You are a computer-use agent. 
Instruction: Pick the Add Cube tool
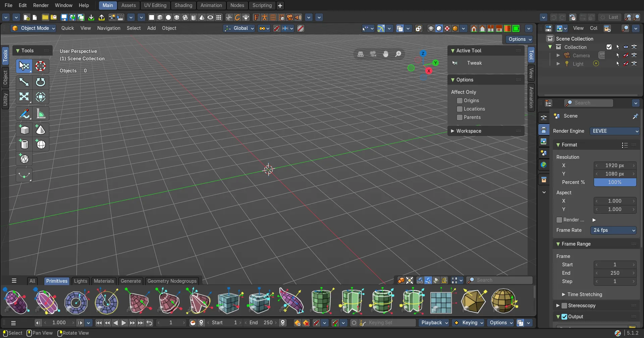point(24,130)
